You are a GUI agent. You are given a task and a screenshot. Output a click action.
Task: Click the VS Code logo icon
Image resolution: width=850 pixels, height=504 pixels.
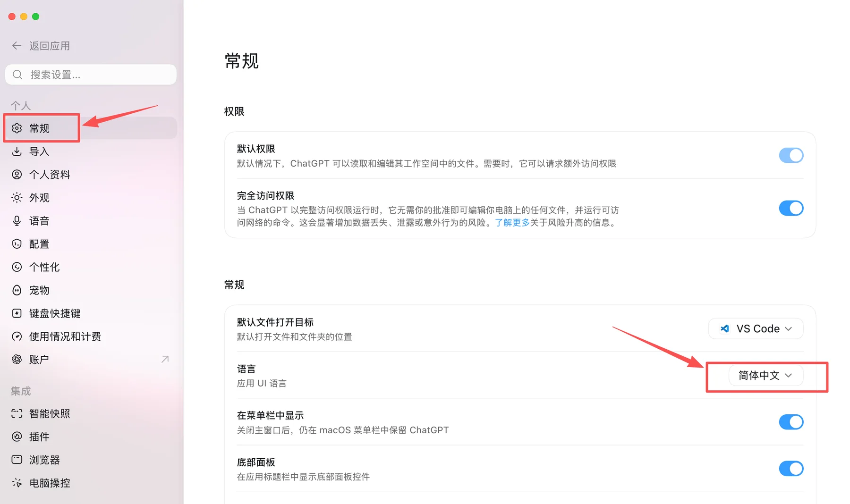click(x=725, y=328)
